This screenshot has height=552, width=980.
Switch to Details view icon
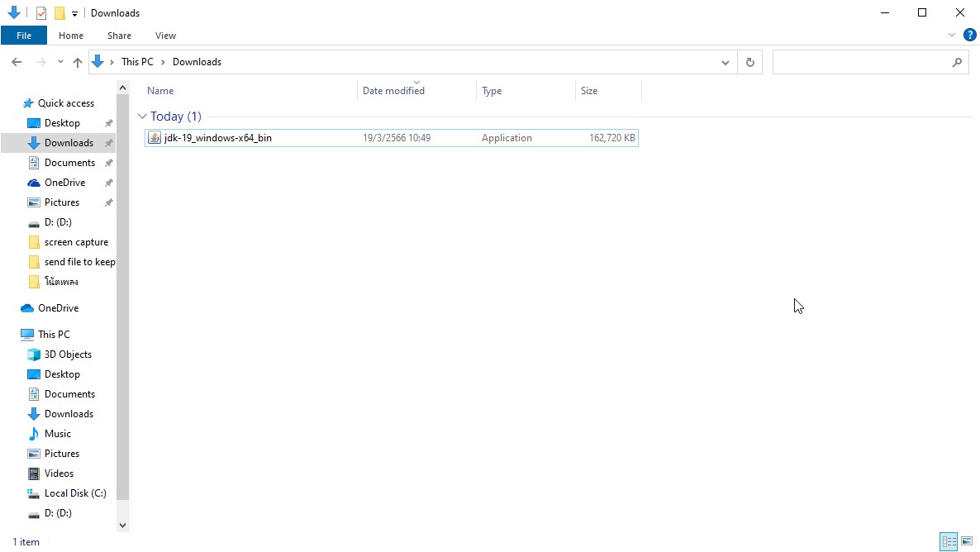click(x=949, y=541)
